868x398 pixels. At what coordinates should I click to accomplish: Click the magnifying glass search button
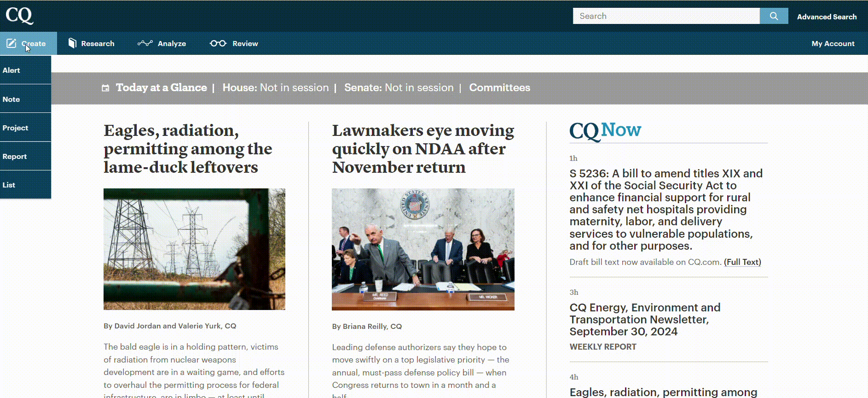pos(774,16)
